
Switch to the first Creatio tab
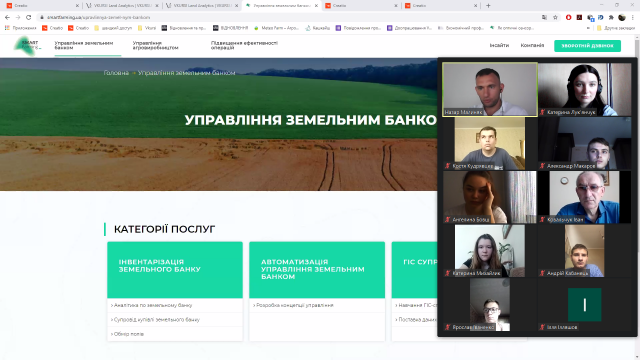41,6
